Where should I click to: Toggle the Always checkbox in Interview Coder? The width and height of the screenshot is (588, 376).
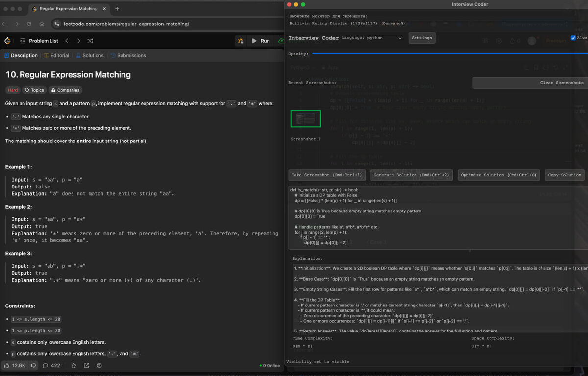tap(573, 38)
